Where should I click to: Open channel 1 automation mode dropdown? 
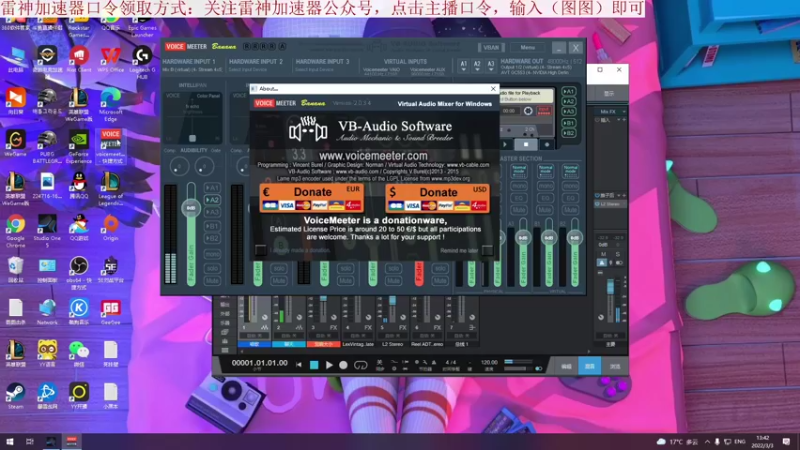click(255, 335)
